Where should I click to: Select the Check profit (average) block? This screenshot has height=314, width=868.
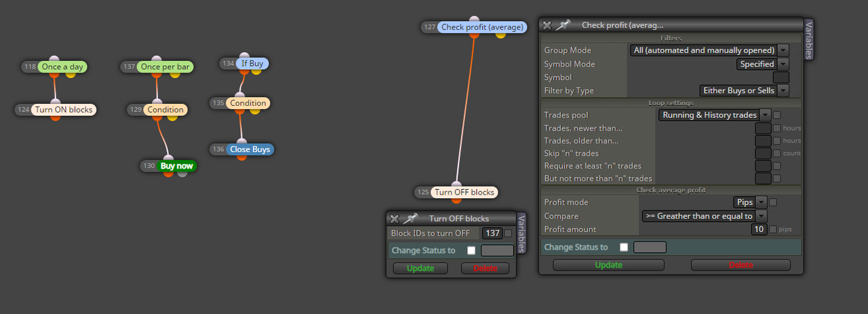[x=482, y=27]
